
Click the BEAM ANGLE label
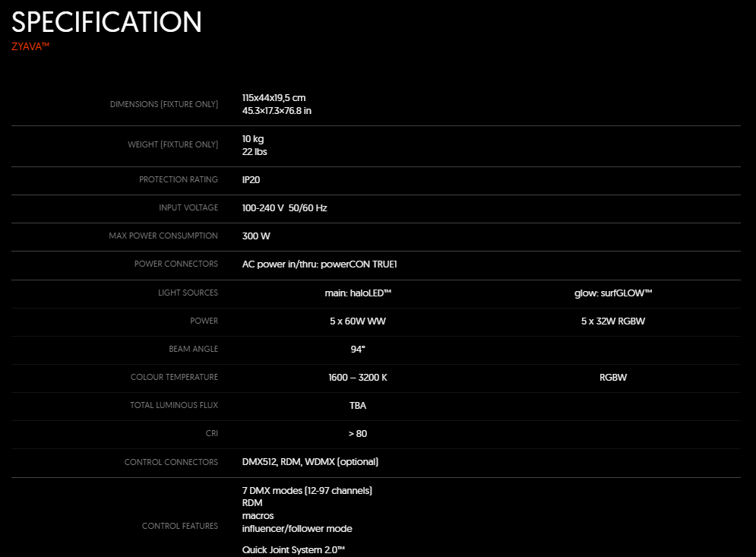[193, 349]
